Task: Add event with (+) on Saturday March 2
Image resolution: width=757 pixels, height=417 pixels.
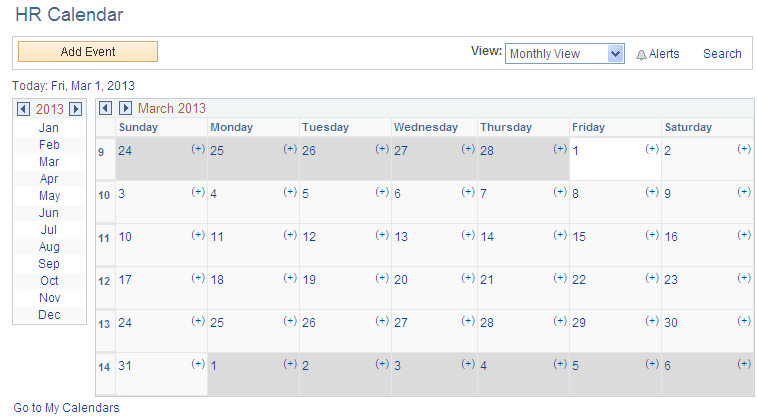Action: pyautogui.click(x=744, y=149)
